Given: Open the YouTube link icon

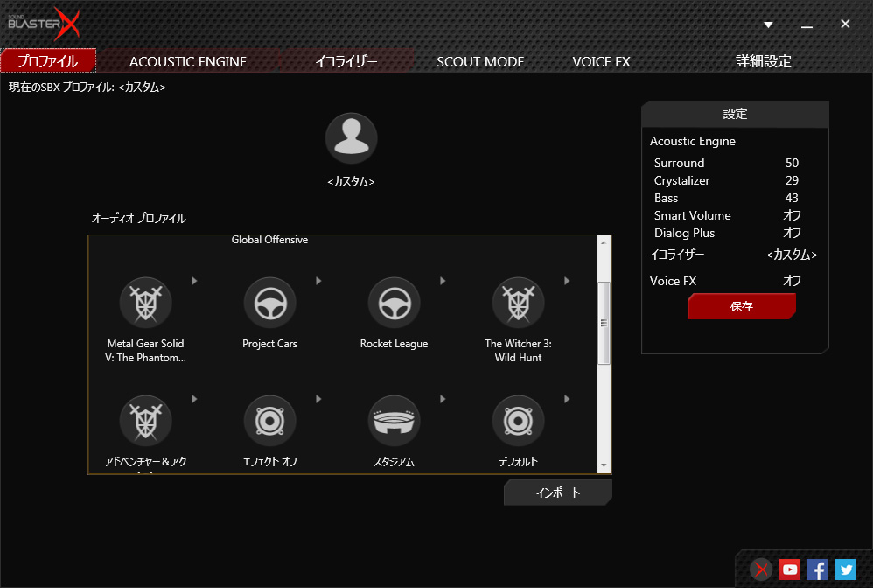Looking at the screenshot, I should [x=790, y=570].
